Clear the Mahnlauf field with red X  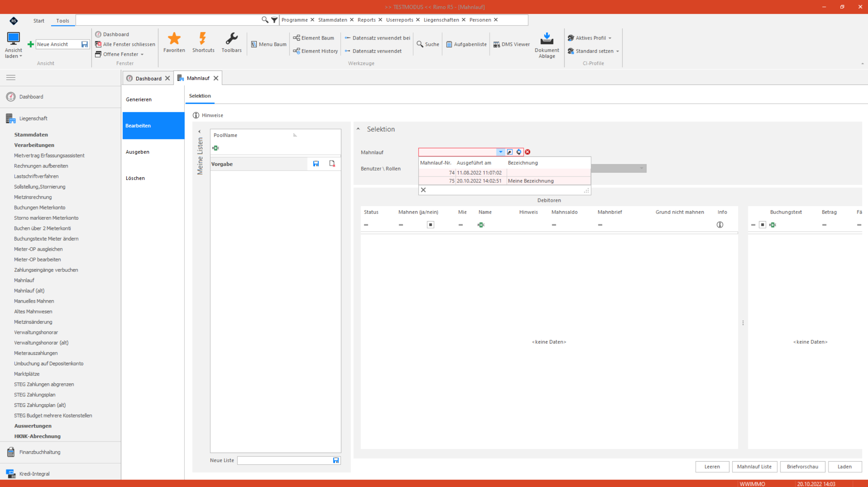point(527,152)
